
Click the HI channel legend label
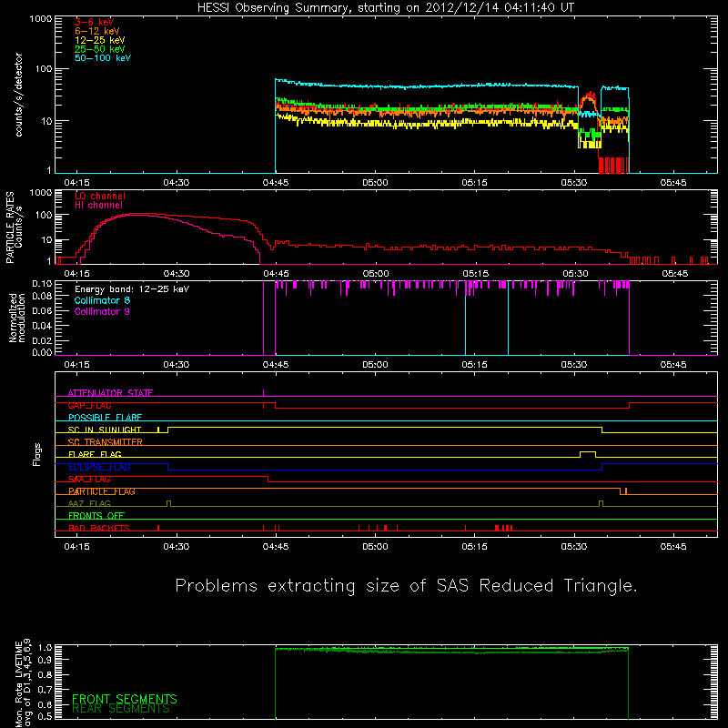pos(99,206)
